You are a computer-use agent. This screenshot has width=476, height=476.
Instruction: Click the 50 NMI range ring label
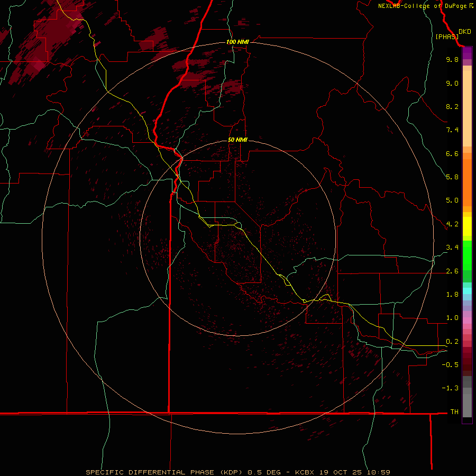point(237,140)
